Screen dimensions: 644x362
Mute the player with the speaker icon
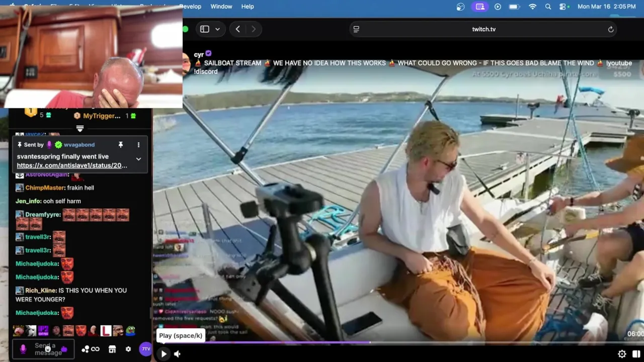(x=177, y=354)
